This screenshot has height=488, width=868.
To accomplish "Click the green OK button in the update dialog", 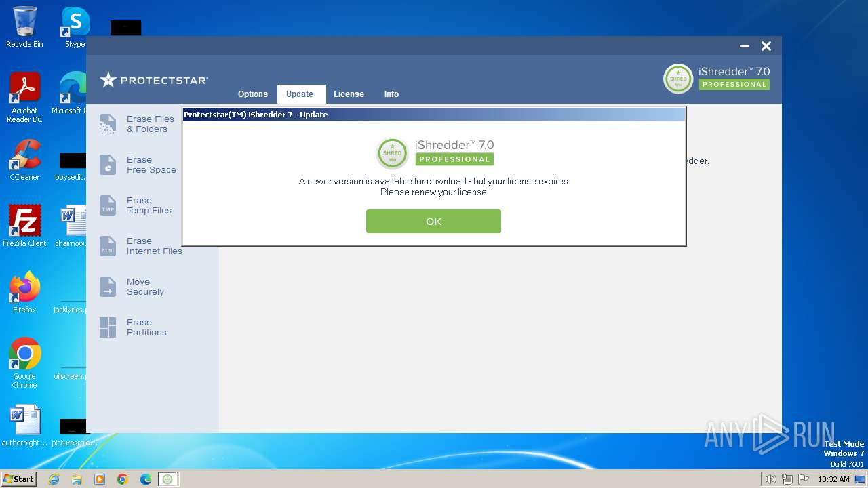I will tap(433, 221).
